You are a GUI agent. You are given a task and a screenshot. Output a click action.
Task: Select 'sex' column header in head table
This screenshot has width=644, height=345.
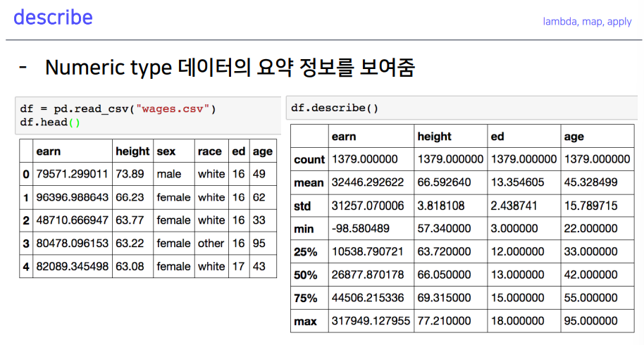[166, 151]
